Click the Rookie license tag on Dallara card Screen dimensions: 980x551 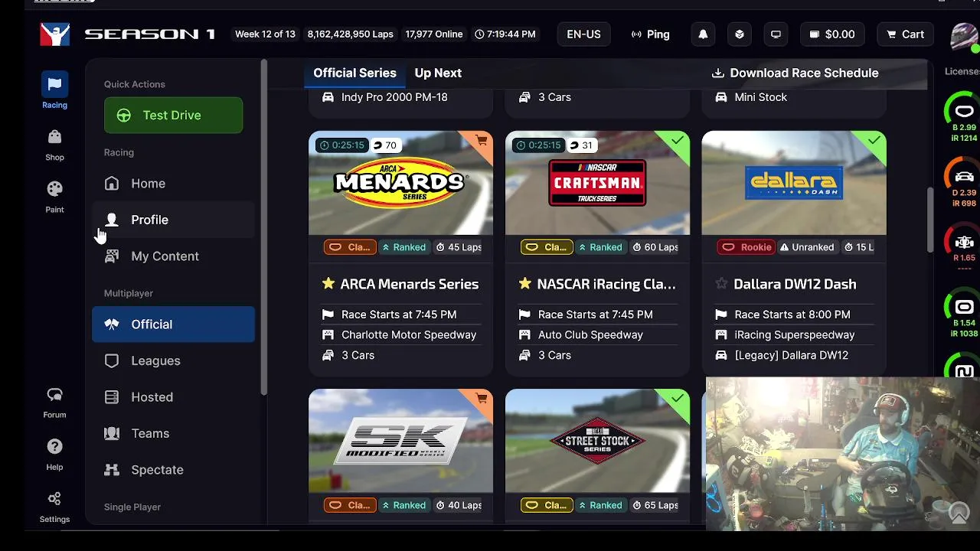tap(746, 247)
